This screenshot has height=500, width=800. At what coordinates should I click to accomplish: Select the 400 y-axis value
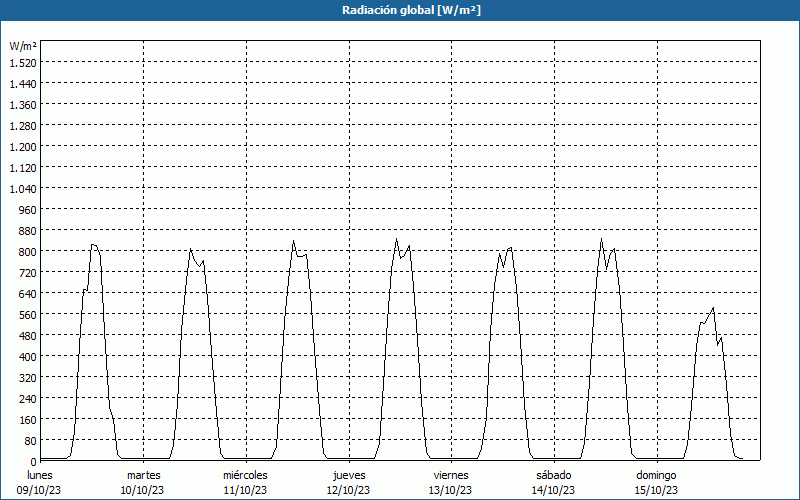(x=28, y=357)
